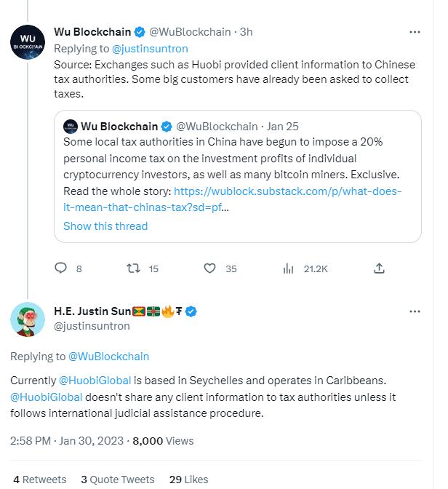Open Wu Blockchain's profile avatar

pos(28,41)
